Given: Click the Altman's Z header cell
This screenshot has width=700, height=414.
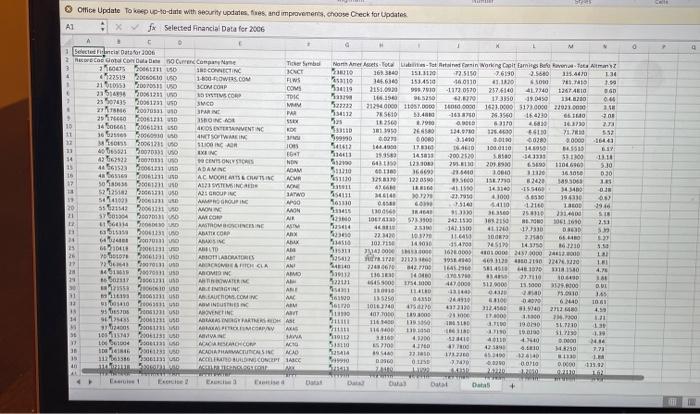Looking at the screenshot, I should tap(604, 66).
